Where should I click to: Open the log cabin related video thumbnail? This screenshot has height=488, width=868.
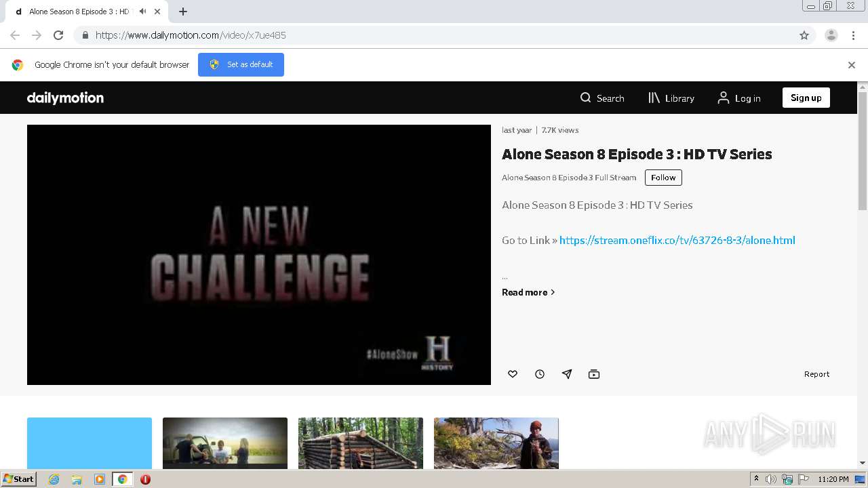361,443
